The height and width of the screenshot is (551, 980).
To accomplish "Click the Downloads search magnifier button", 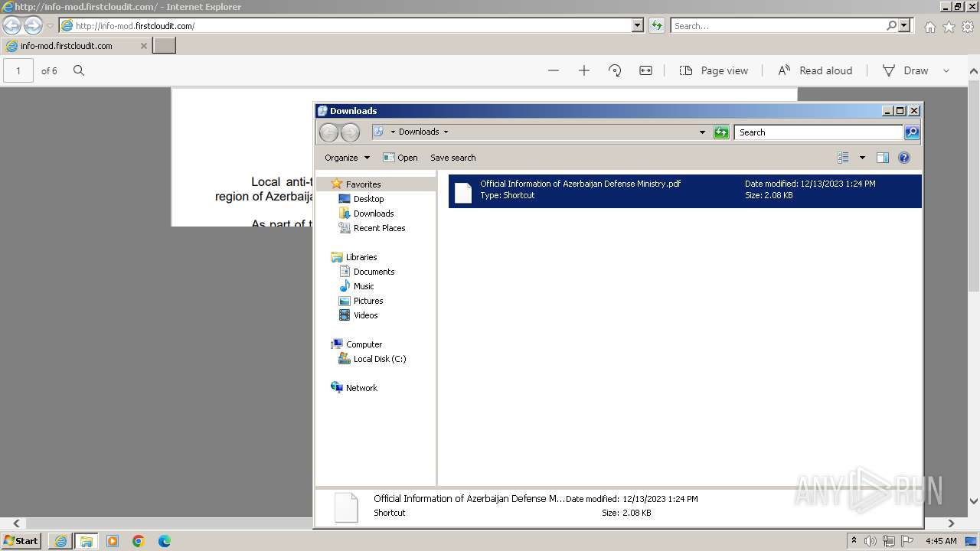I will coord(912,132).
